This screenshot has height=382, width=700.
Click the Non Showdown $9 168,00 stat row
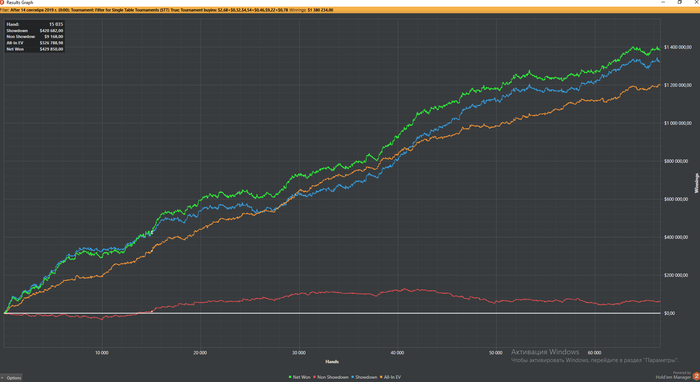coord(35,37)
